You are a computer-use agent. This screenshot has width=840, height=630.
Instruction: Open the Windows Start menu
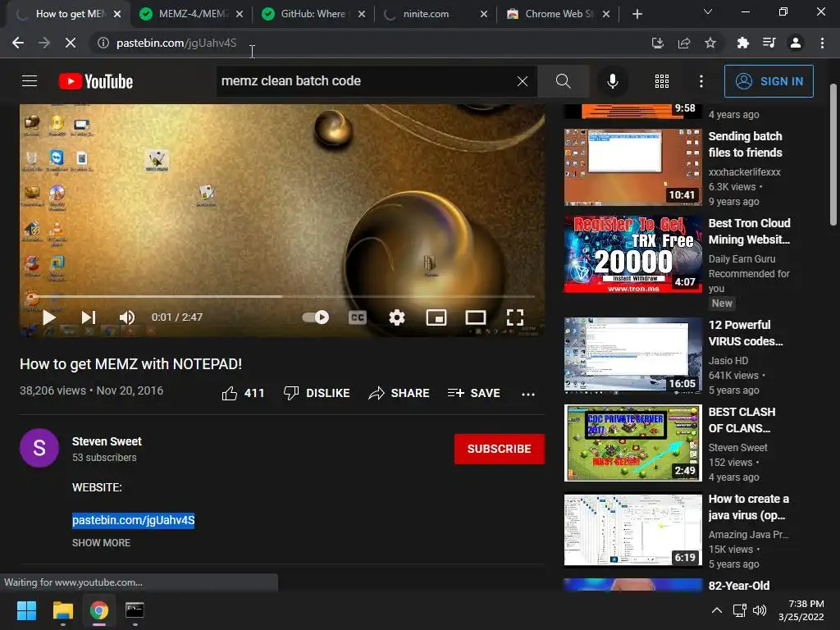tap(26, 610)
